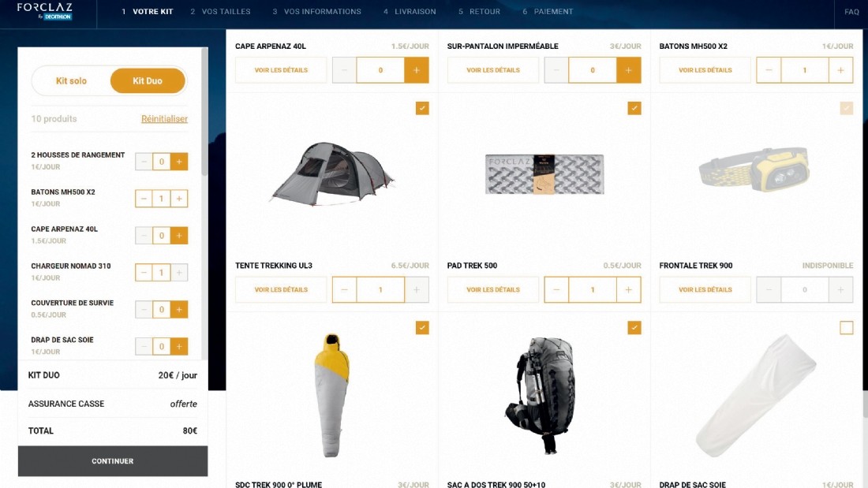Increase Sur-Pantalon Imperméable quantity with plus
The image size is (868, 488).
tap(628, 70)
